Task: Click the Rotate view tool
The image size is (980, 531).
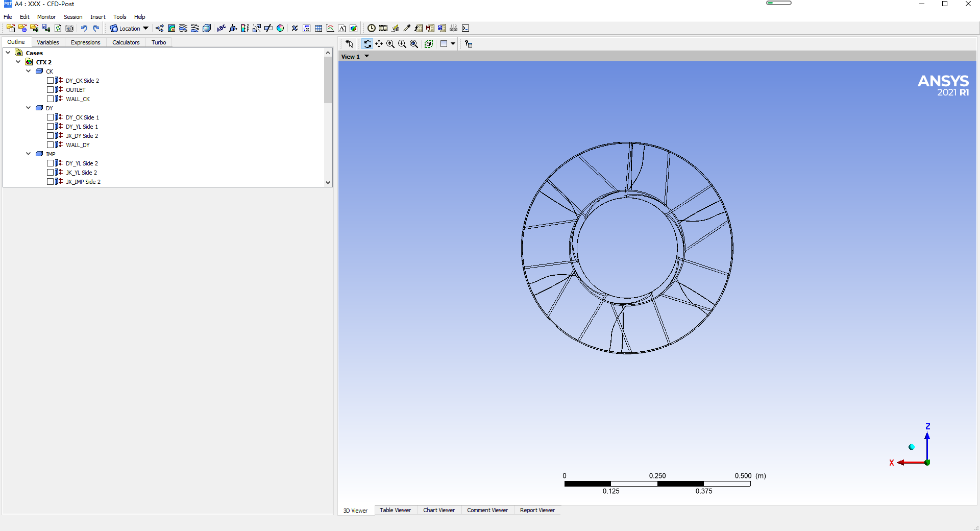Action: [367, 44]
